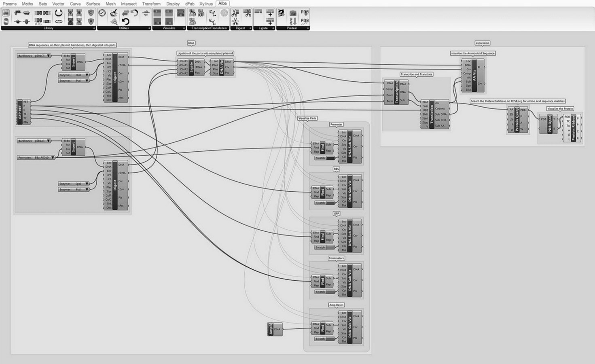
Task: Click the Swatch in the Promoter group
Action: click(325, 158)
